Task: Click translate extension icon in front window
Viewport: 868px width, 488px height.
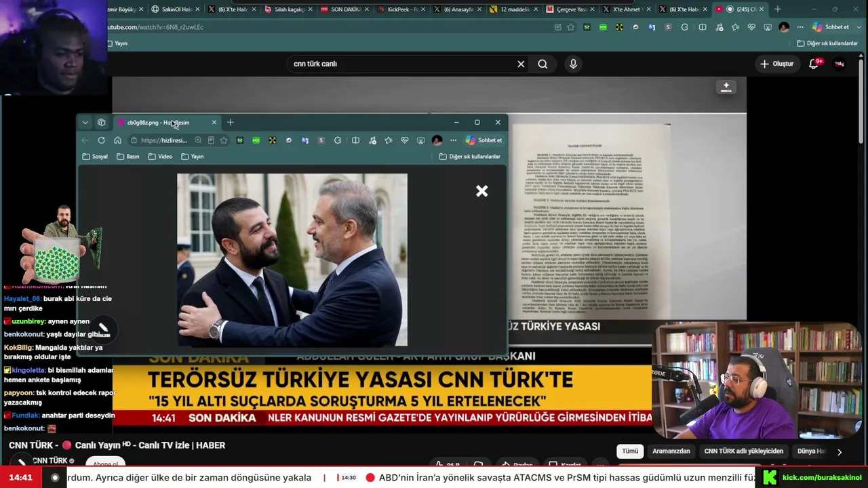Action: 304,140
